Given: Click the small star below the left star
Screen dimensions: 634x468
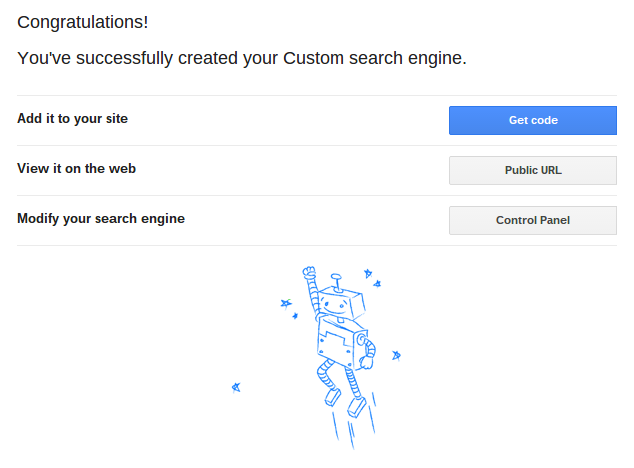Looking at the screenshot, I should point(295,316).
